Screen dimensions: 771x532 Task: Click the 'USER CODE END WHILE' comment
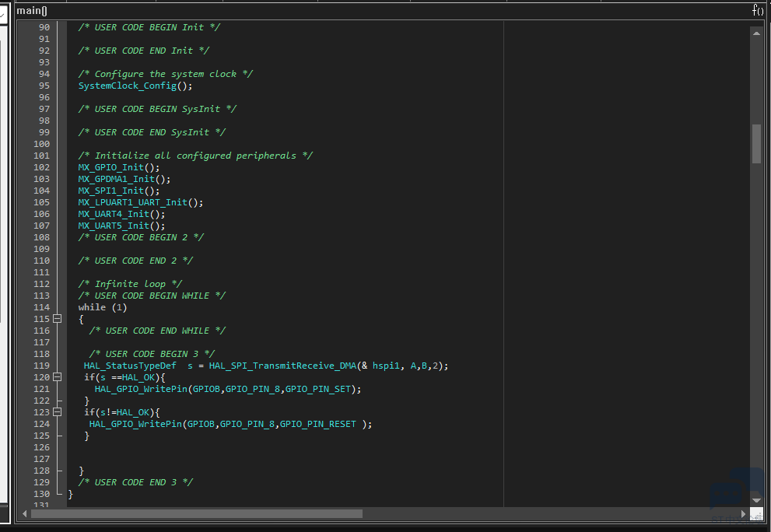[157, 331]
